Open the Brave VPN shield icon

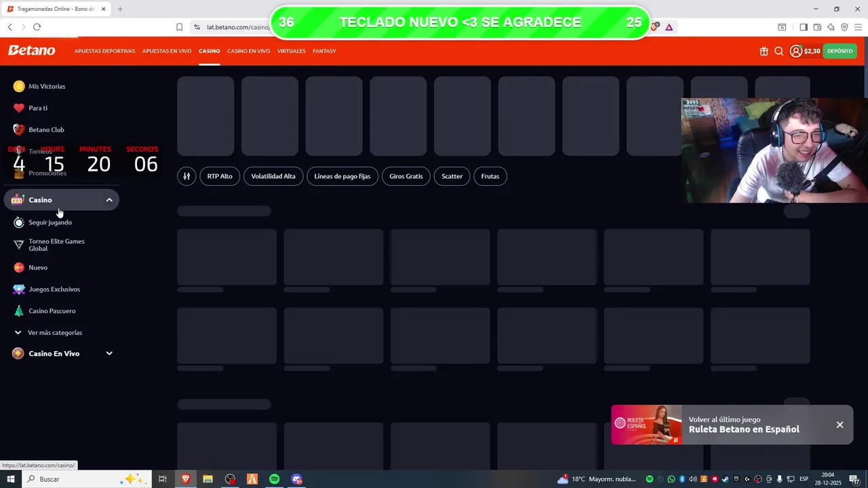pyautogui.click(x=844, y=27)
